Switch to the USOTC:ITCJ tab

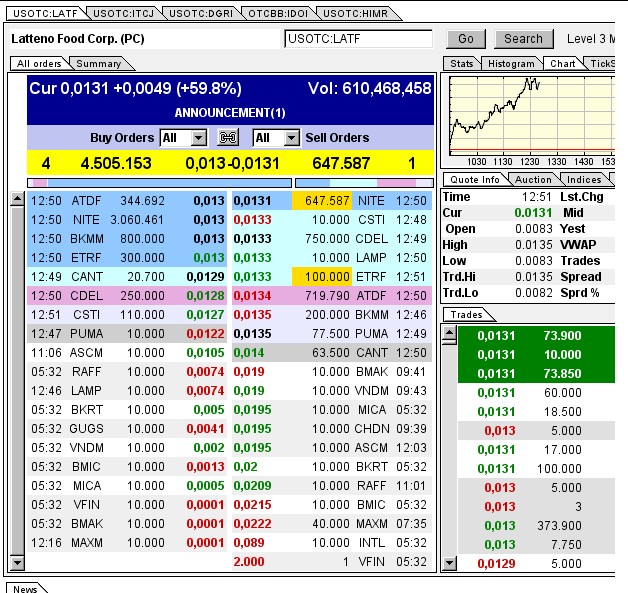click(x=123, y=14)
